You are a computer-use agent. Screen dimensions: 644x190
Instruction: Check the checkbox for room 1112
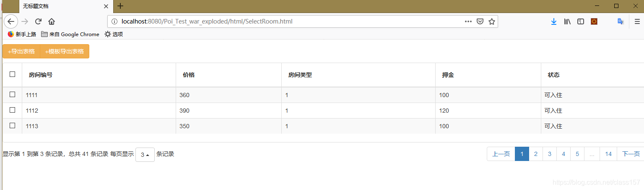(x=12, y=110)
